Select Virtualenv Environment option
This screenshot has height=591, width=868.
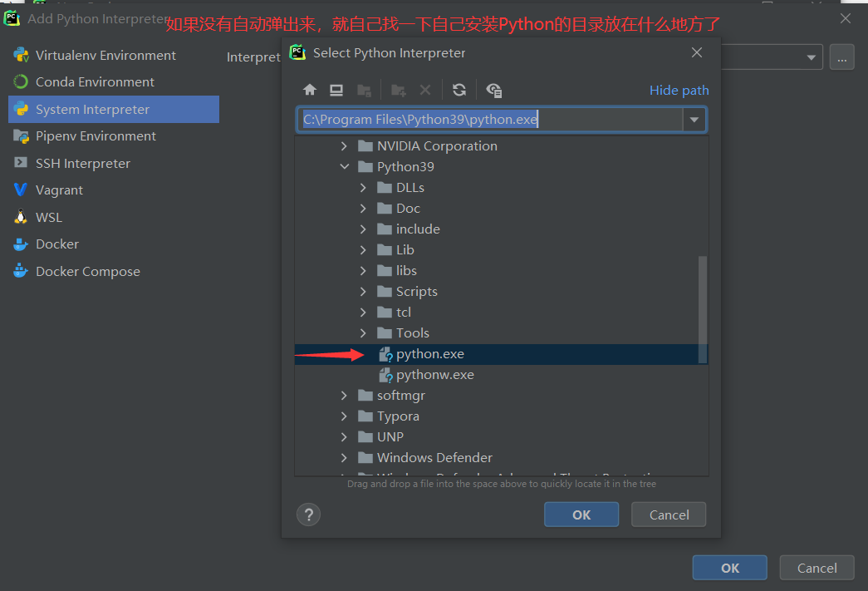pos(105,55)
